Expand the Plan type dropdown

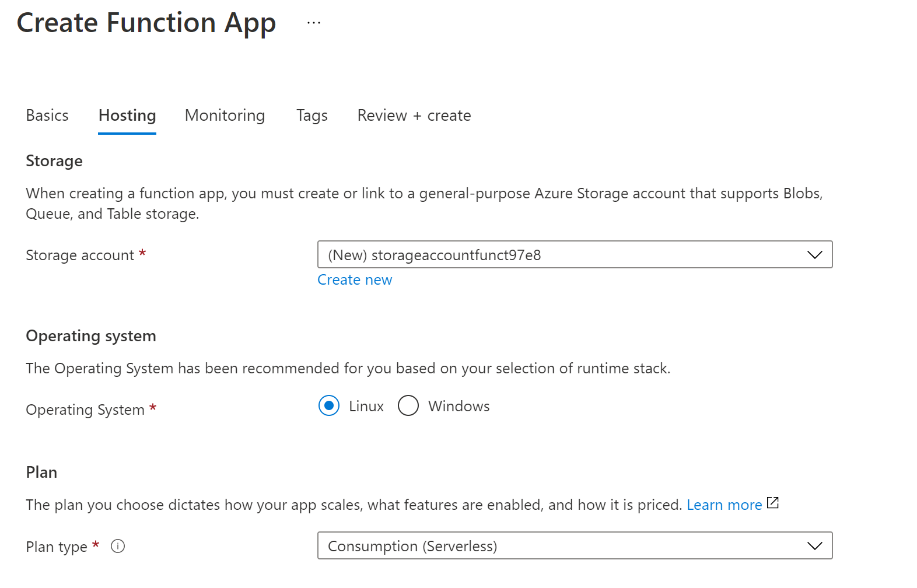(x=574, y=546)
